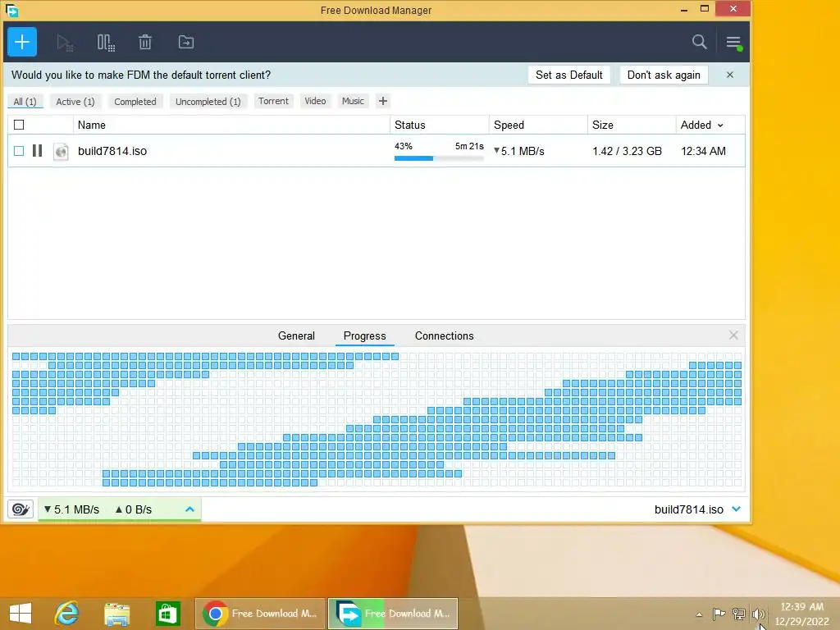
Task: Click the Move to folder toolbar icon
Action: (x=186, y=42)
